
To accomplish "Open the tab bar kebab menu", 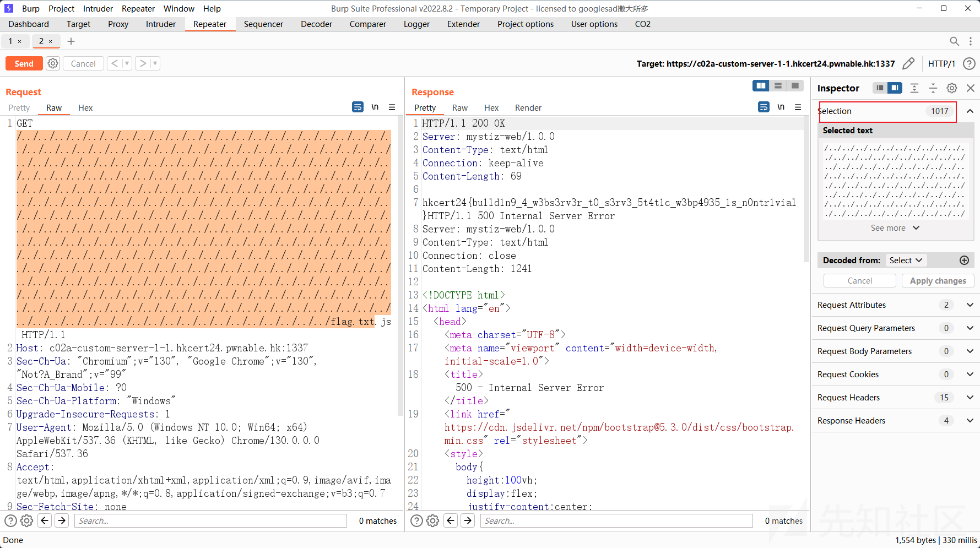I will pyautogui.click(x=971, y=41).
